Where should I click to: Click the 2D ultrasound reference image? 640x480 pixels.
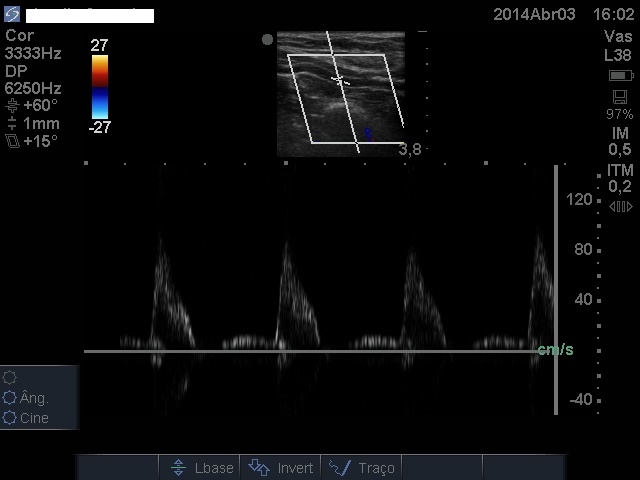point(341,93)
